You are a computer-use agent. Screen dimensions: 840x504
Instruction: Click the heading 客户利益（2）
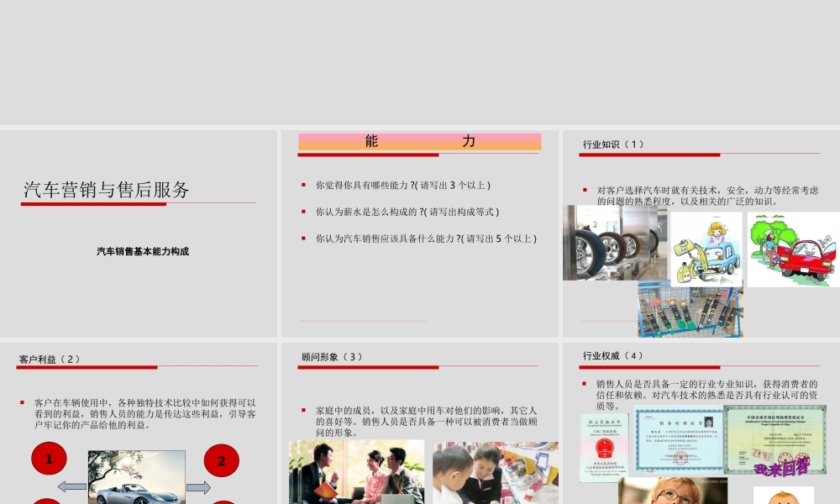click(x=50, y=359)
